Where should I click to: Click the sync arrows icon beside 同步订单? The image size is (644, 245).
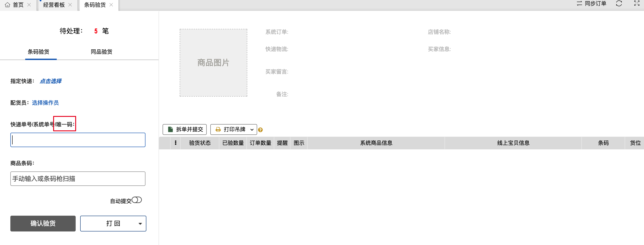pyautogui.click(x=579, y=4)
